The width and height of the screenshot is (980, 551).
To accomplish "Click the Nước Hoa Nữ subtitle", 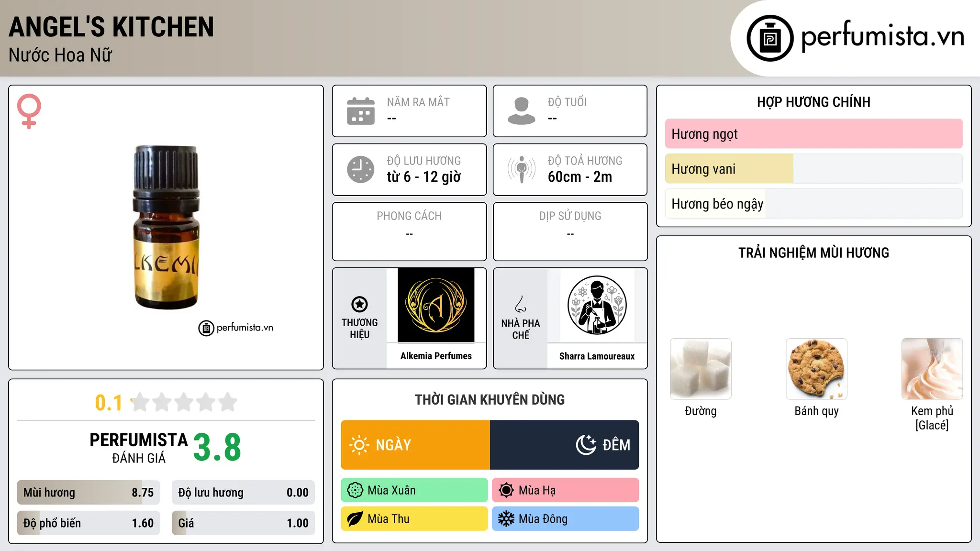I will (60, 55).
